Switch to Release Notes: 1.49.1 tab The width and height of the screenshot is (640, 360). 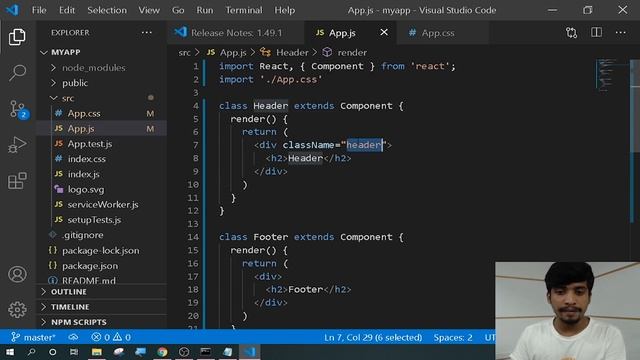pyautogui.click(x=236, y=33)
